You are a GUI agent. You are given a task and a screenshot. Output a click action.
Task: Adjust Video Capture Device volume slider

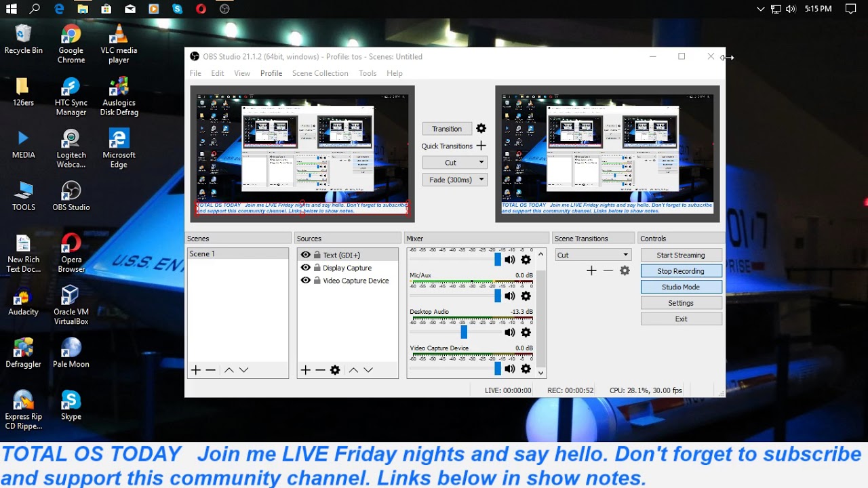[498, 369]
